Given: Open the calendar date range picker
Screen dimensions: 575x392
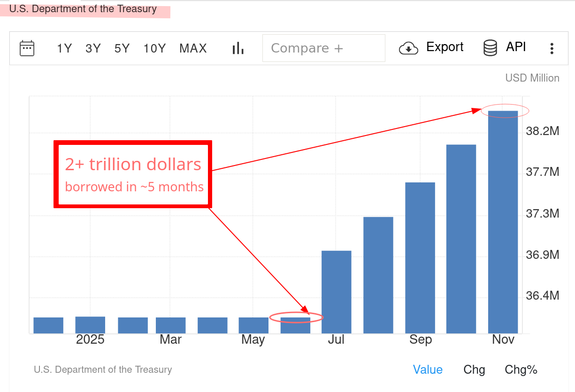Looking at the screenshot, I should [27, 48].
